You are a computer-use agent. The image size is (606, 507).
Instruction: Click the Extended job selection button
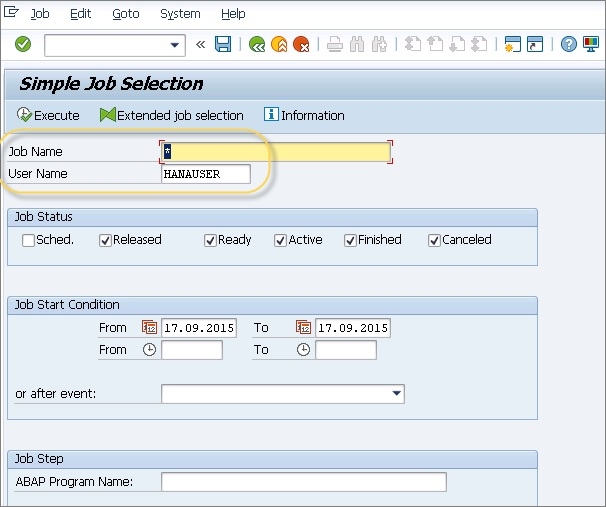pos(172,116)
